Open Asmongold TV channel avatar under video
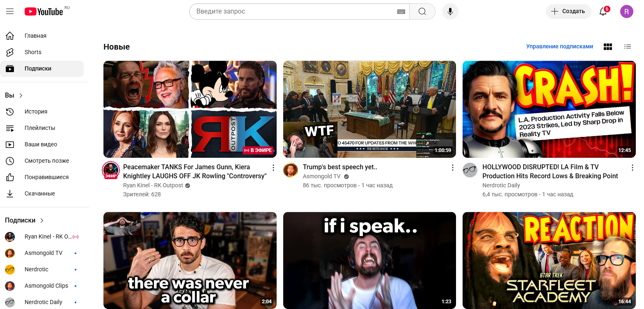644x309 pixels. pos(291,170)
